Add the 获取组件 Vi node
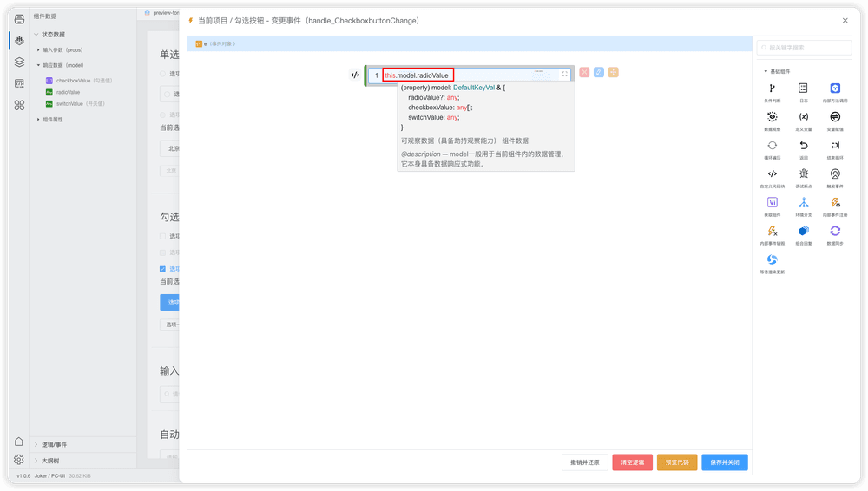 click(772, 206)
